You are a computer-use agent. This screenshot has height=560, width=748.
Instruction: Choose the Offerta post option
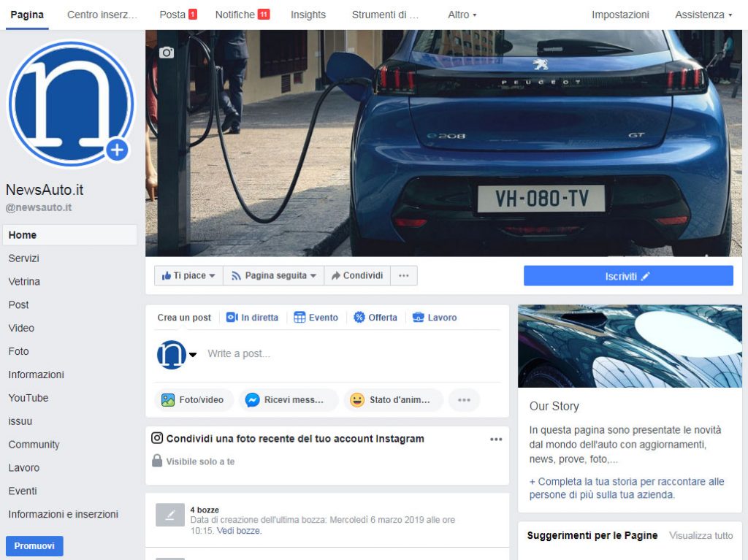point(375,318)
